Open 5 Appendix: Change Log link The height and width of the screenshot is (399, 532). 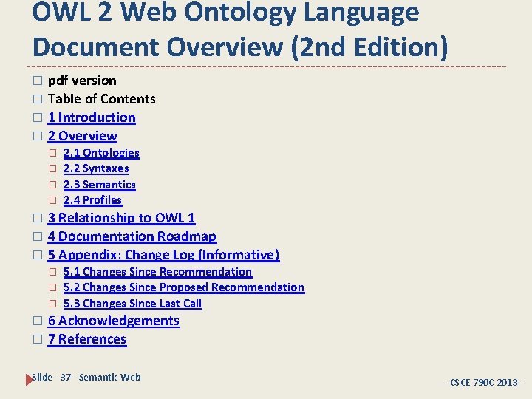point(163,255)
